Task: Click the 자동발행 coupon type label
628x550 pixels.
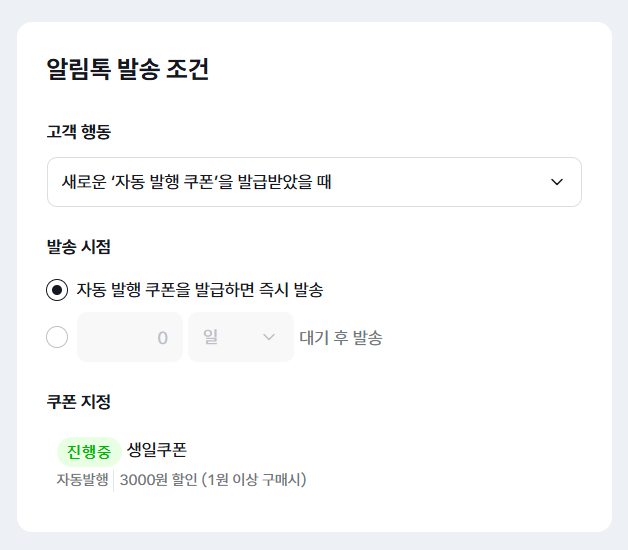Action: (x=81, y=480)
